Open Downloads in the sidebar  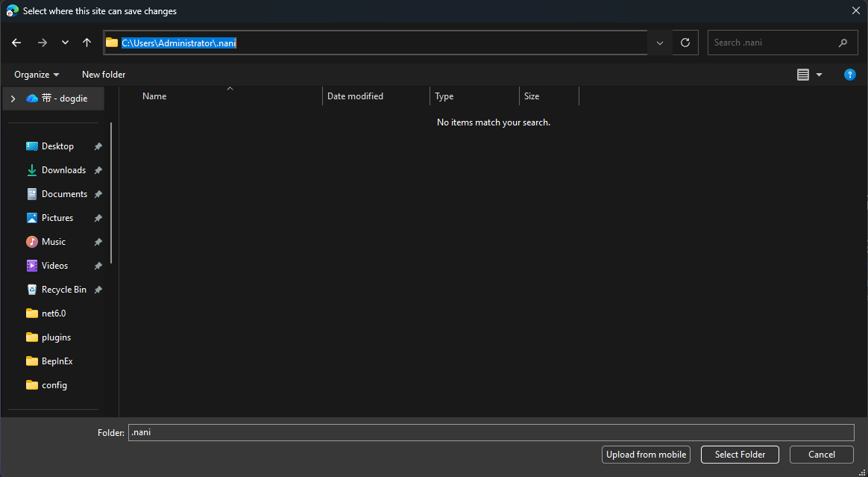(x=63, y=170)
